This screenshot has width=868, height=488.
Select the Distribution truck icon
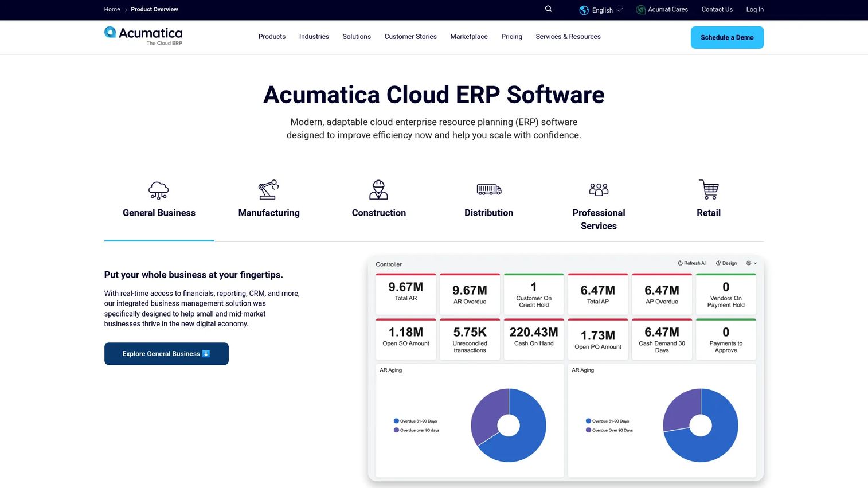point(489,189)
